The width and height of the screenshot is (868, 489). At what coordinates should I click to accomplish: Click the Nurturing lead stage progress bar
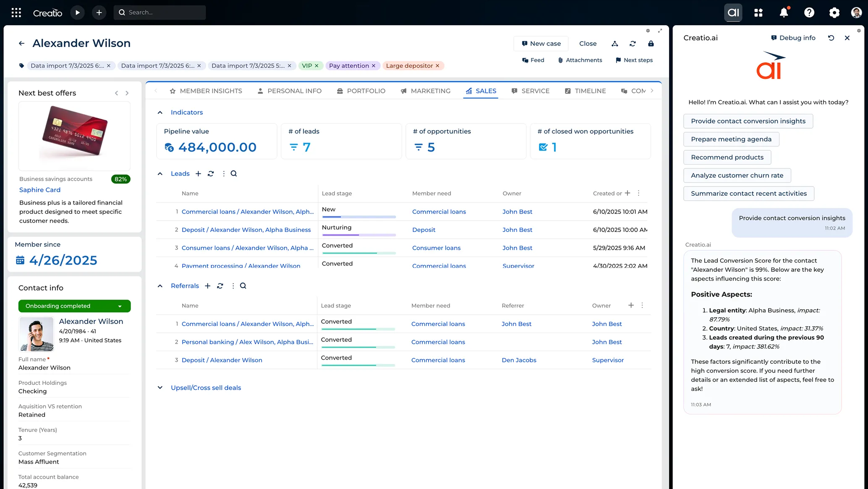pyautogui.click(x=358, y=235)
